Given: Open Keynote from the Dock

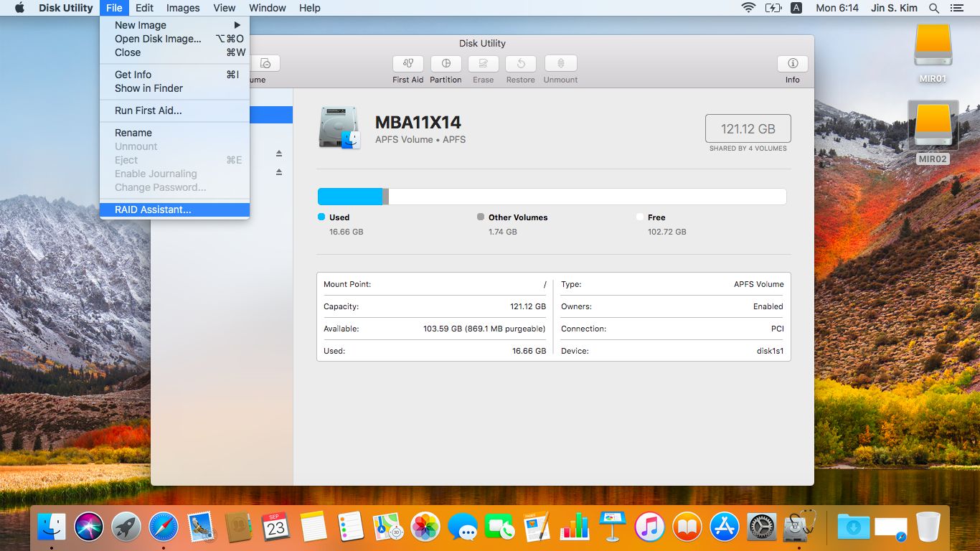Looking at the screenshot, I should pos(612,527).
